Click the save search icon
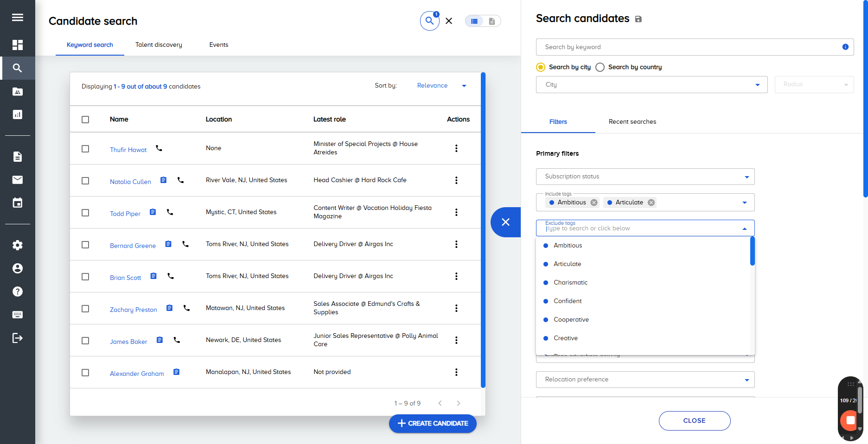868x444 pixels. tap(638, 19)
